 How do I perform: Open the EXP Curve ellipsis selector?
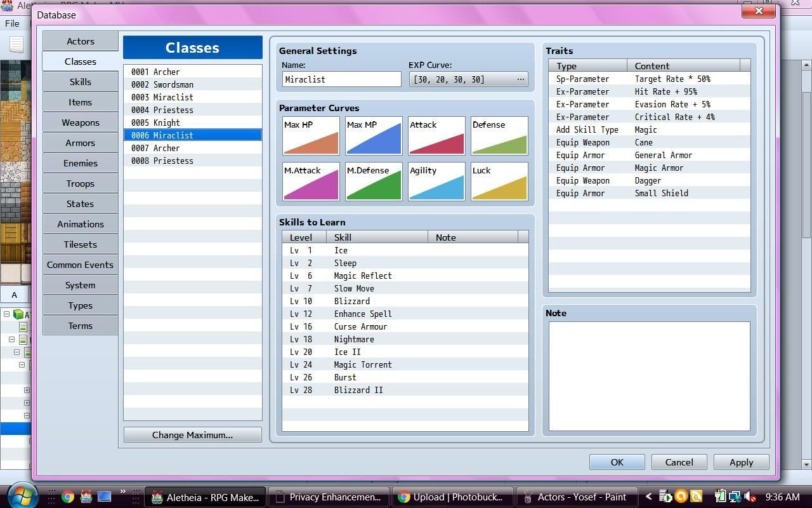coord(520,79)
